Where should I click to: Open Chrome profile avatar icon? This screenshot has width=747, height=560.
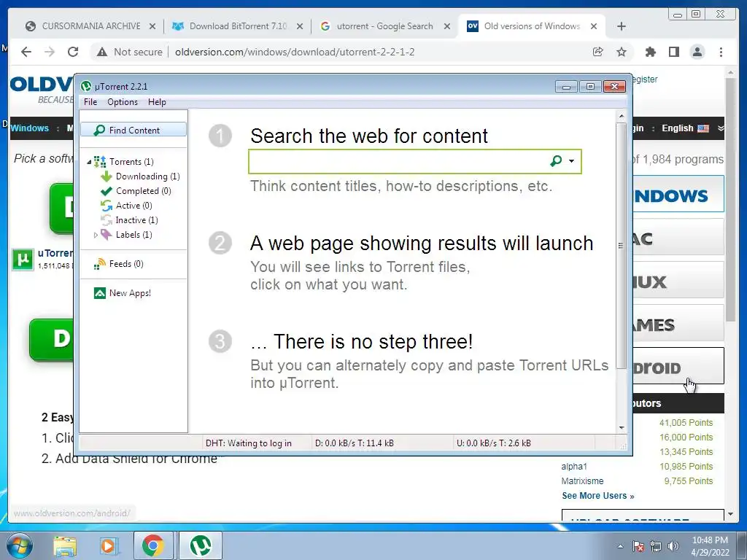pyautogui.click(x=697, y=52)
